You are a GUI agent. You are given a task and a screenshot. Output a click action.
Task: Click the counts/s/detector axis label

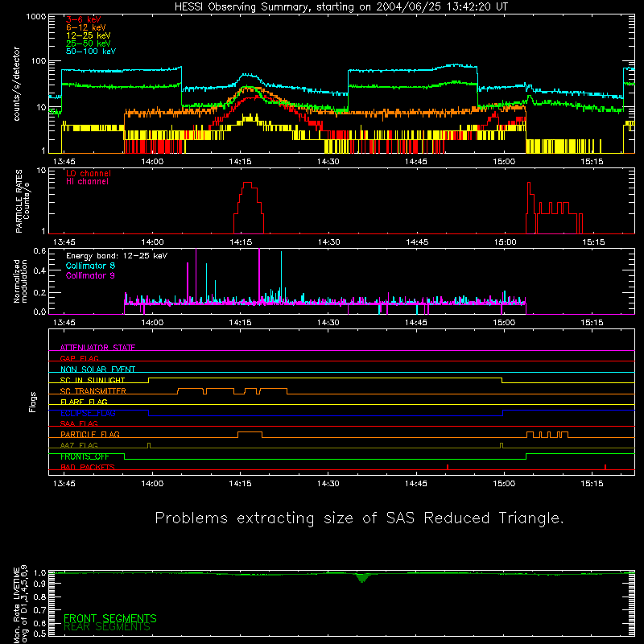pos(17,84)
